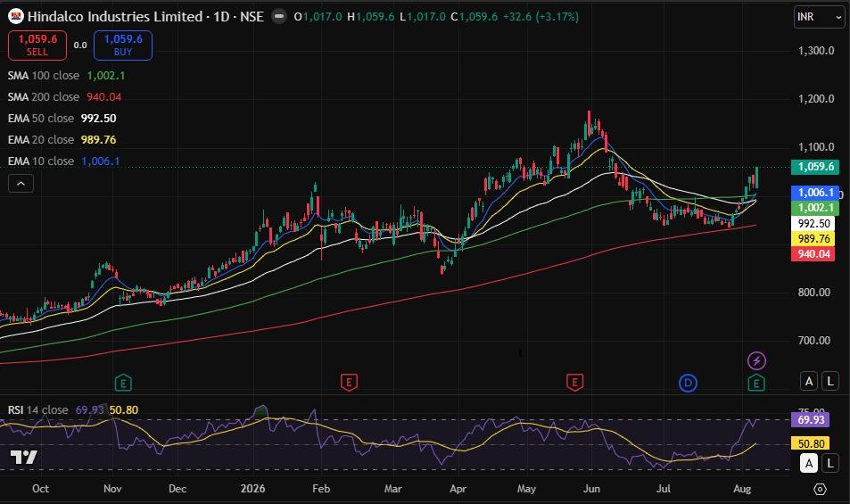
Task: Click the 0.0 spread value between Sell and Buy
Action: click(80, 45)
